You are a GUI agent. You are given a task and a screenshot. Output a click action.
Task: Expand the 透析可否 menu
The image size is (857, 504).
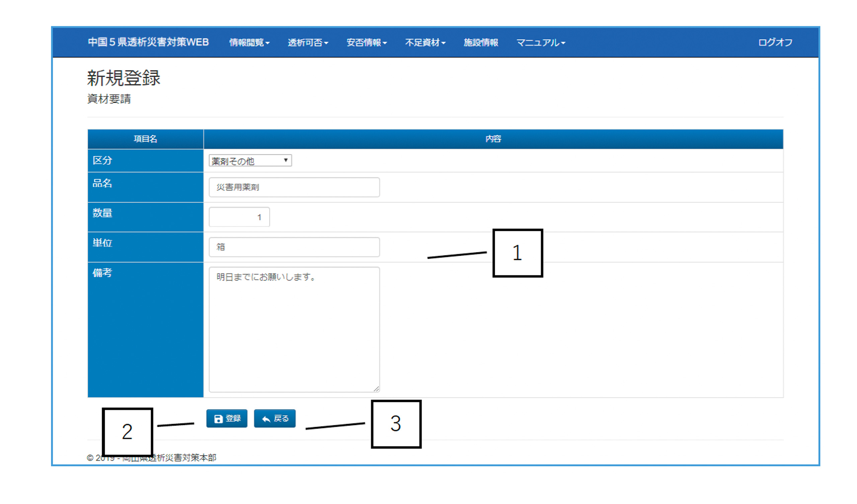tap(308, 43)
